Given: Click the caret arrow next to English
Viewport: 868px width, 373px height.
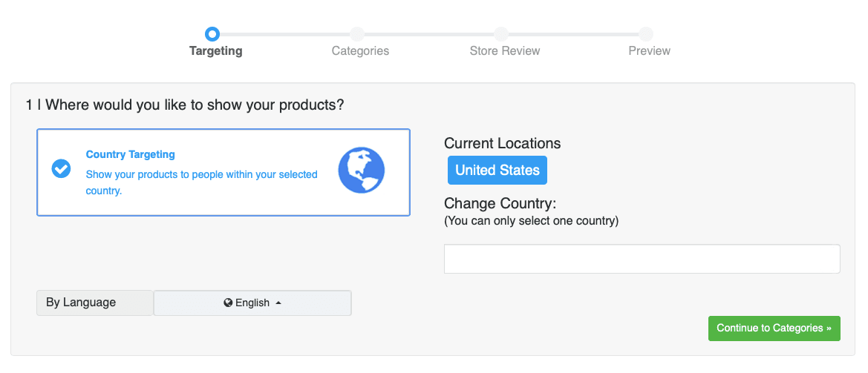Looking at the screenshot, I should (x=278, y=303).
